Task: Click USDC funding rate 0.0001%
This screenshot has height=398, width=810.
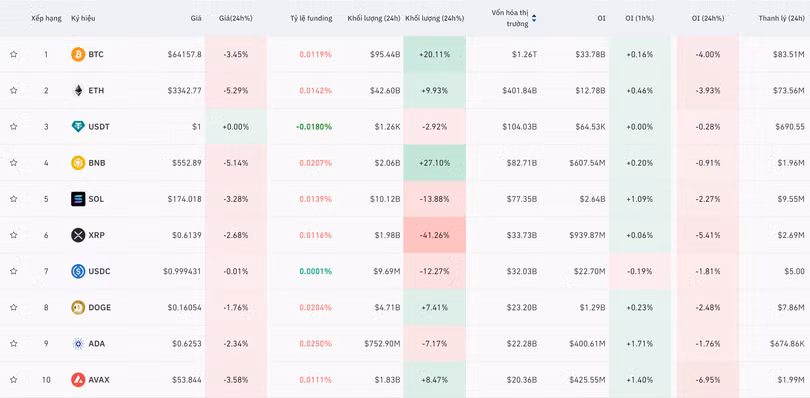Action: coord(316,271)
